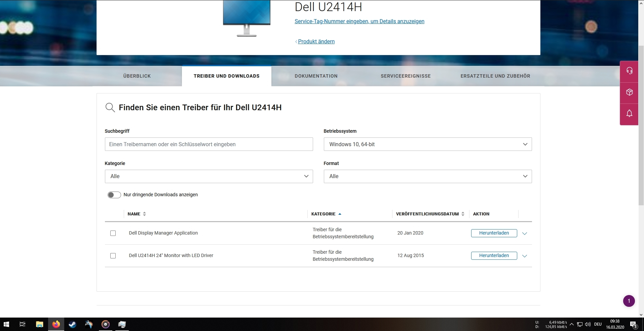Click the page vertical scrollbar
This screenshot has width=644, height=331.
641,126
